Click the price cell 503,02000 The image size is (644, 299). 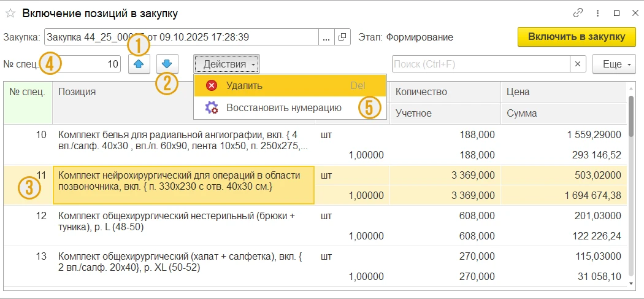[x=564, y=176]
